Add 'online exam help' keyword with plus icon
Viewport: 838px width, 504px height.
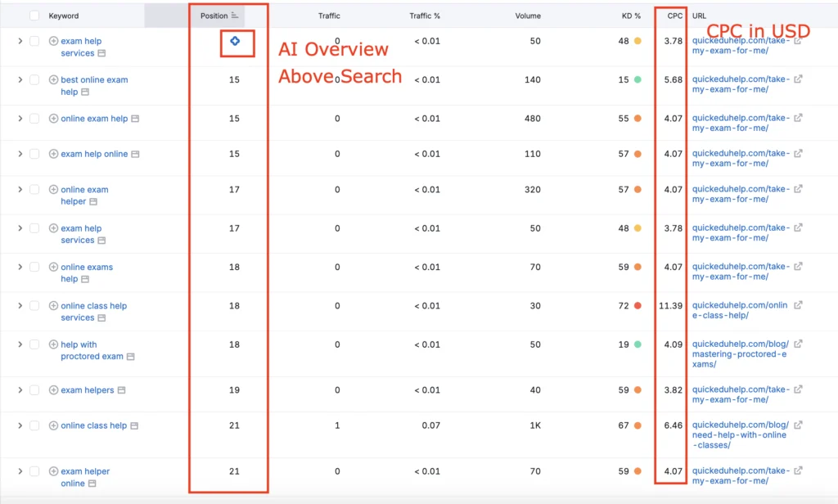point(53,119)
